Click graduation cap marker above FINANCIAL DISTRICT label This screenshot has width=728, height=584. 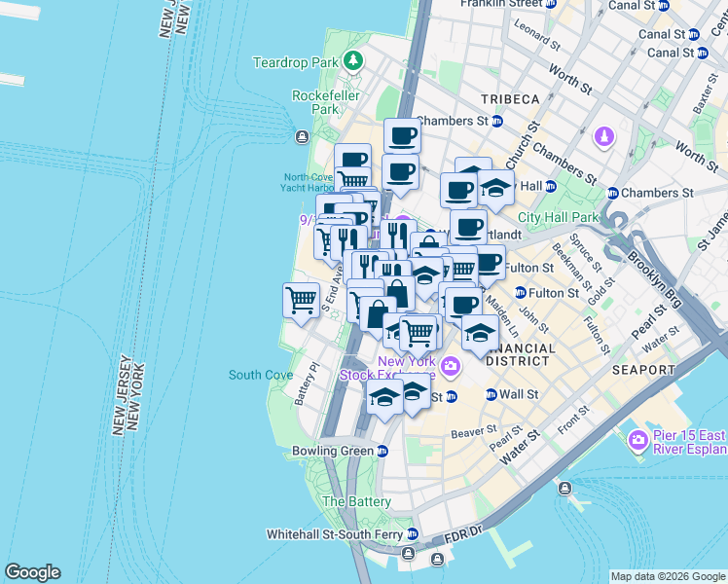(x=480, y=332)
